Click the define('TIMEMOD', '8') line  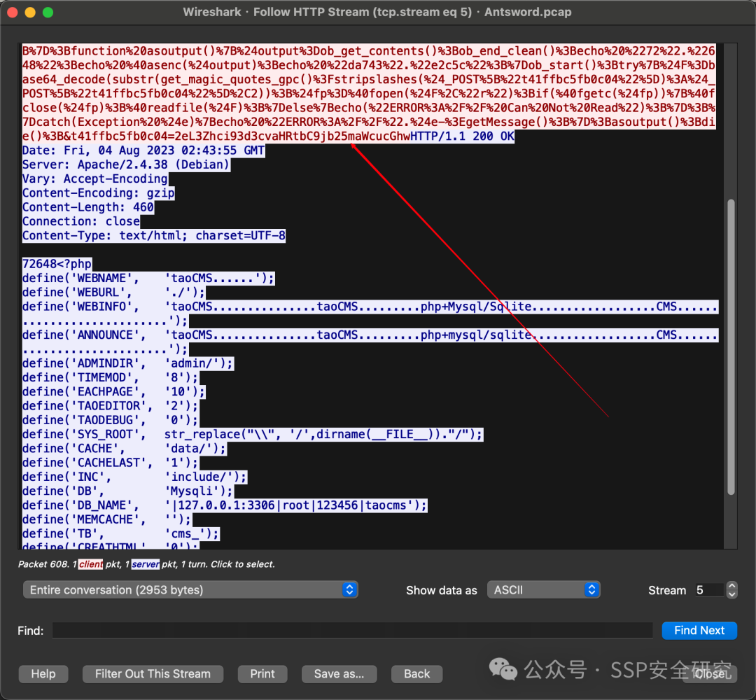[111, 377]
